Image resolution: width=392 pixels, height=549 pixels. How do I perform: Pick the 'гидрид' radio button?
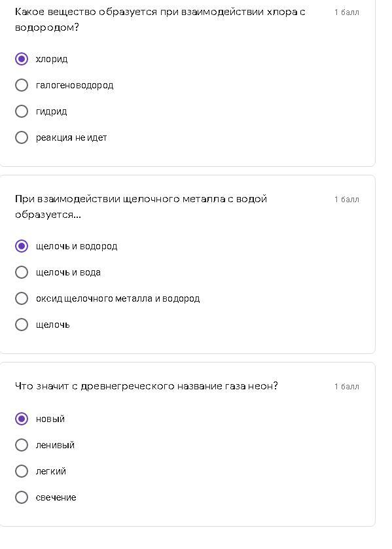22,111
